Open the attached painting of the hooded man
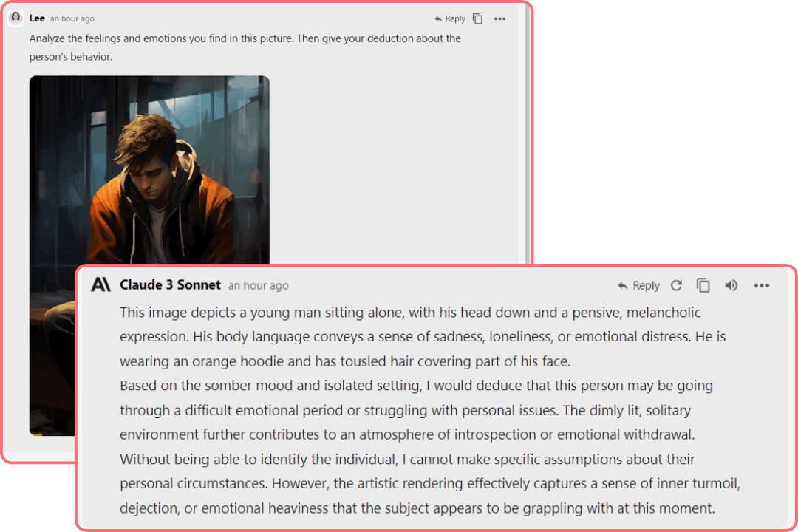This screenshot has height=532, width=798. [149, 169]
